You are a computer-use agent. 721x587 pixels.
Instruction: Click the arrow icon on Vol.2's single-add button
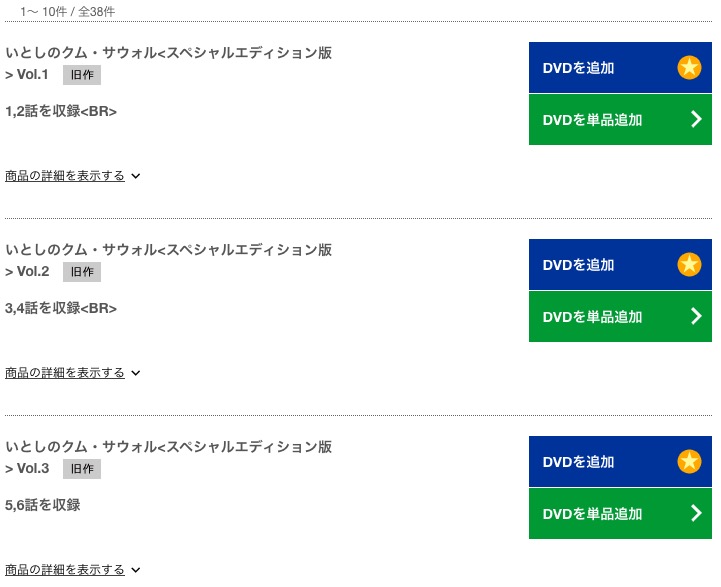[696, 316]
